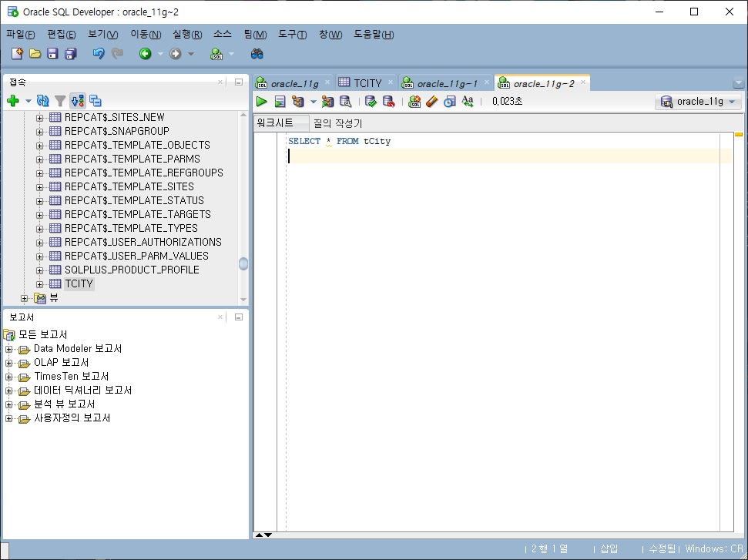Open the back navigation history dropdown

160,54
